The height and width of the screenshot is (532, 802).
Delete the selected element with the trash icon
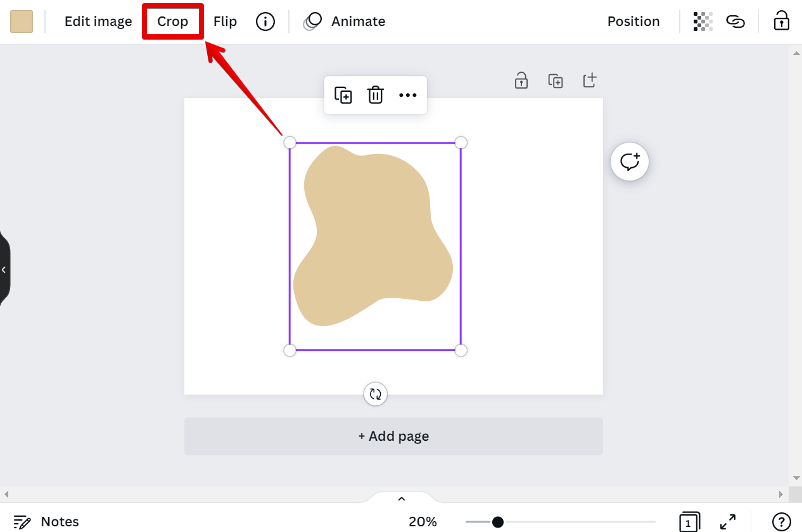tap(376, 95)
